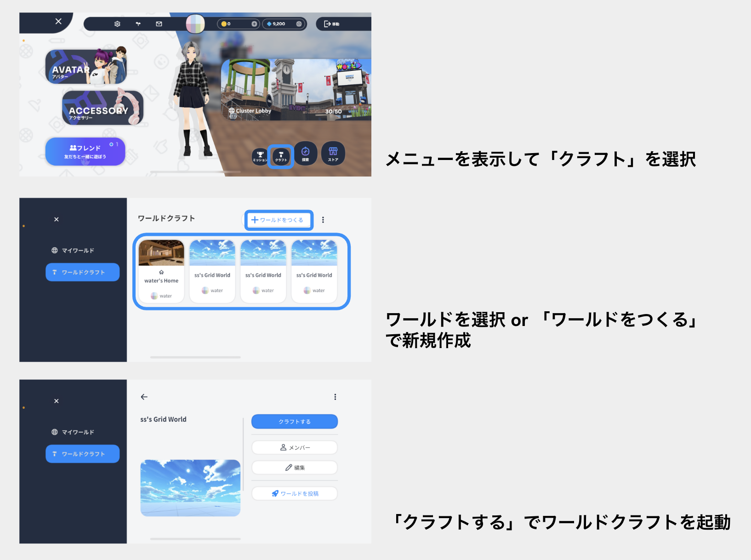
Task: Open the three-dot menu beside ワールドをつくる
Action: tap(323, 220)
